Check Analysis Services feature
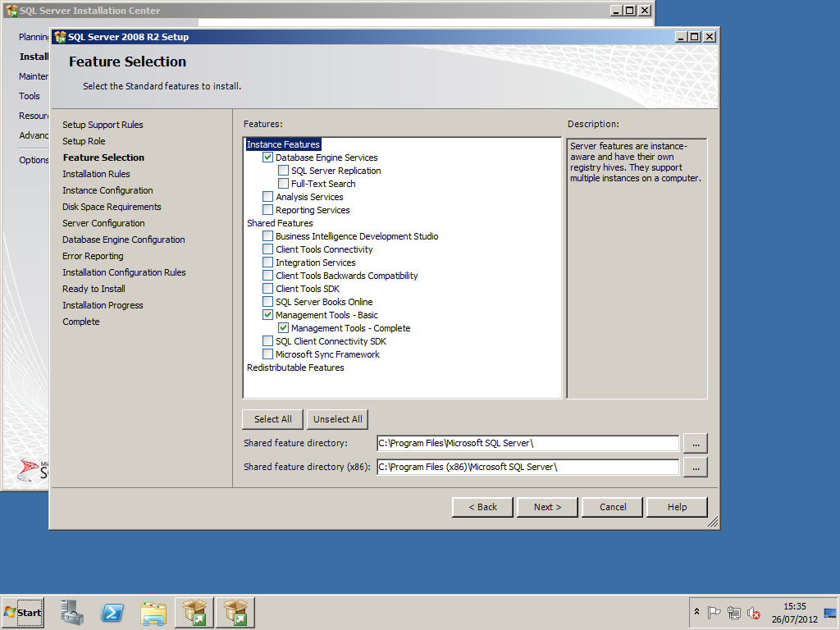 tap(268, 197)
